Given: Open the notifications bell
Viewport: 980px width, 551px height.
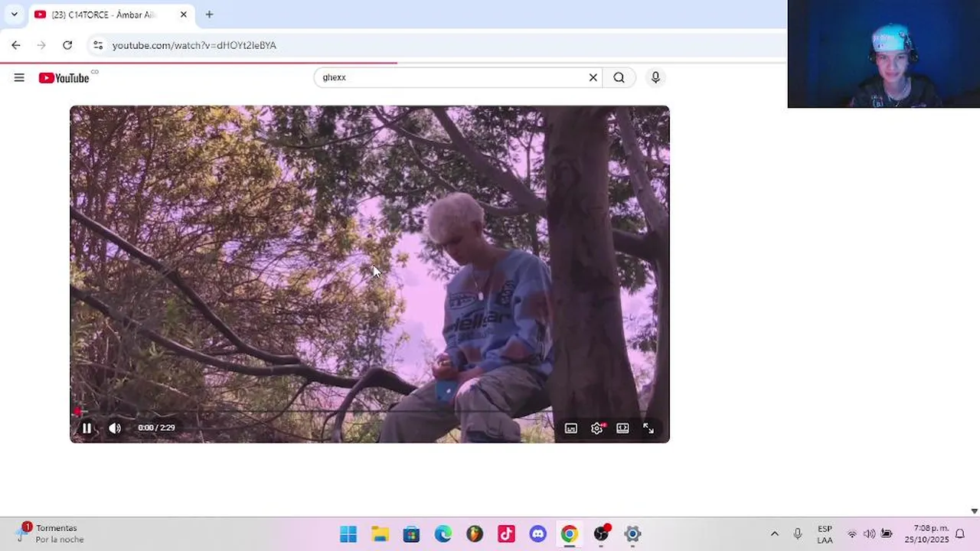Looking at the screenshot, I should pyautogui.click(x=960, y=534).
